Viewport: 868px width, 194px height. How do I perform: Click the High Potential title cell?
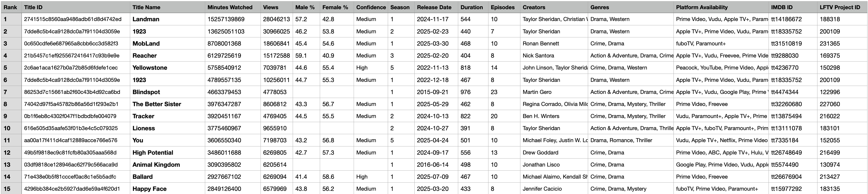tap(153, 152)
